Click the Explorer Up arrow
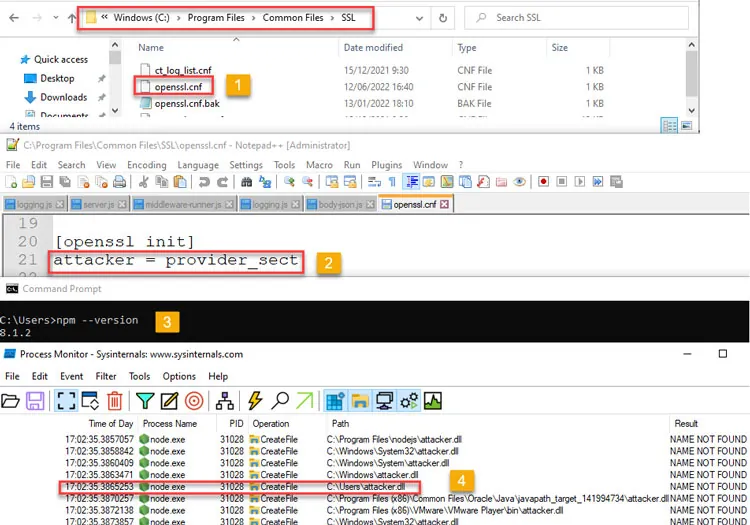Image resolution: width=750 pixels, height=525 pixels. (x=72, y=18)
